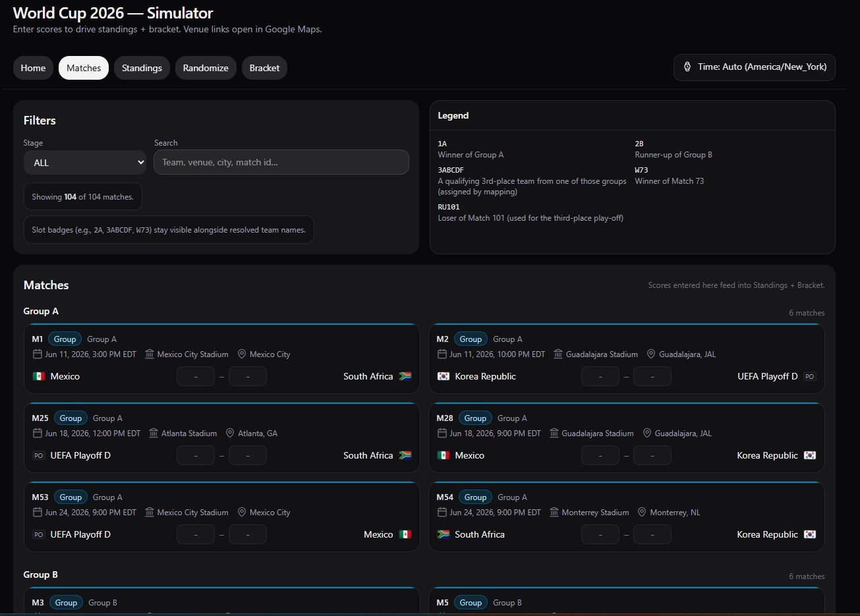
Task: Click 'Winner of Match 73' legend entry
Action: [x=669, y=181]
